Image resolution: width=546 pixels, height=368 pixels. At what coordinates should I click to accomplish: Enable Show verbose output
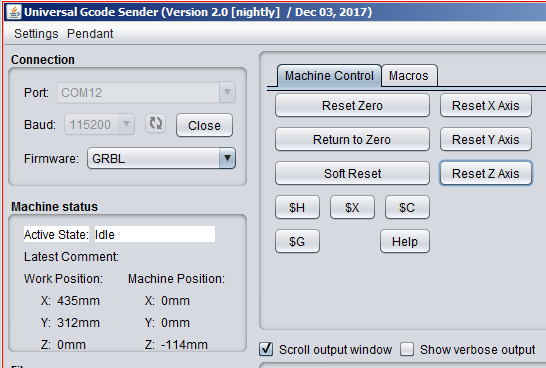(407, 349)
